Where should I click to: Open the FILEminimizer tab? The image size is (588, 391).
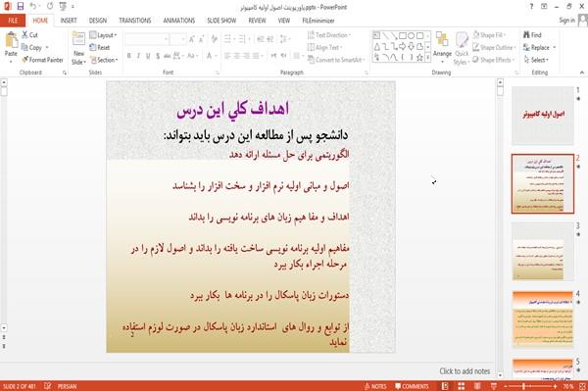318,21
